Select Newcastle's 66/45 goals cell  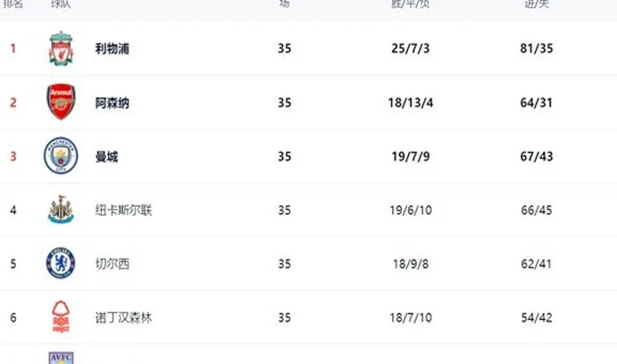click(x=537, y=210)
